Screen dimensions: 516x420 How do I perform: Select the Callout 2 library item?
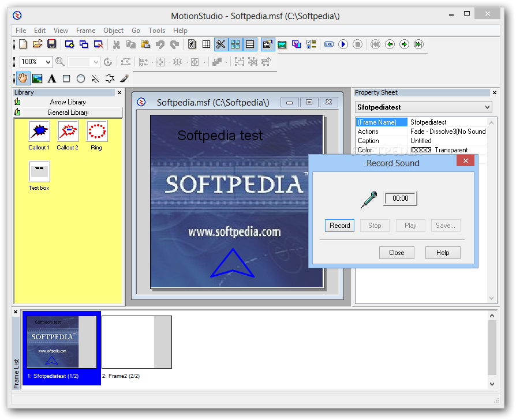click(x=68, y=136)
